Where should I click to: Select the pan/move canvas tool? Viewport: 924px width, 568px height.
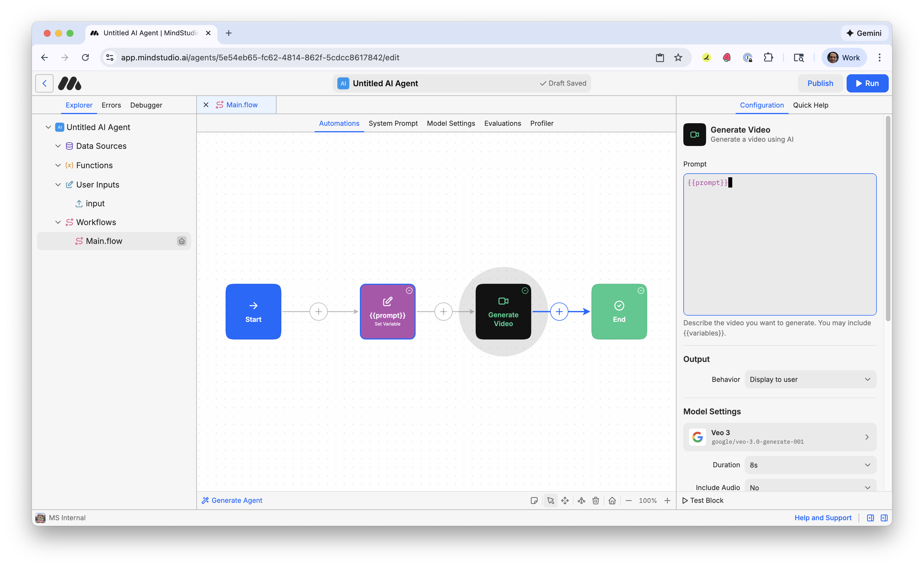(x=565, y=500)
